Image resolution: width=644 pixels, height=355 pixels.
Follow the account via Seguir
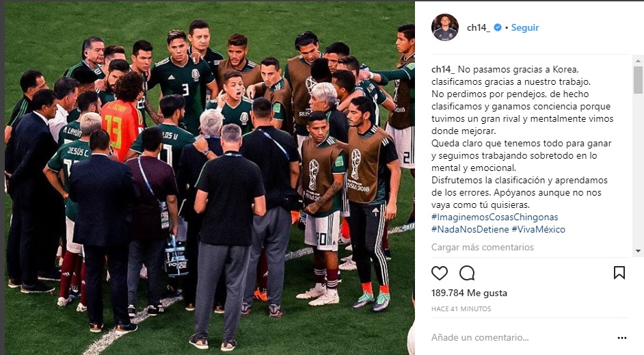[525, 27]
